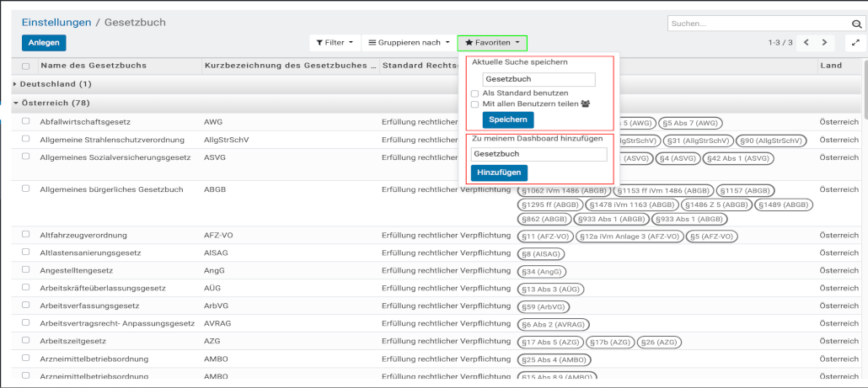Go to next page arrow
868x388 pixels.
pos(825,42)
